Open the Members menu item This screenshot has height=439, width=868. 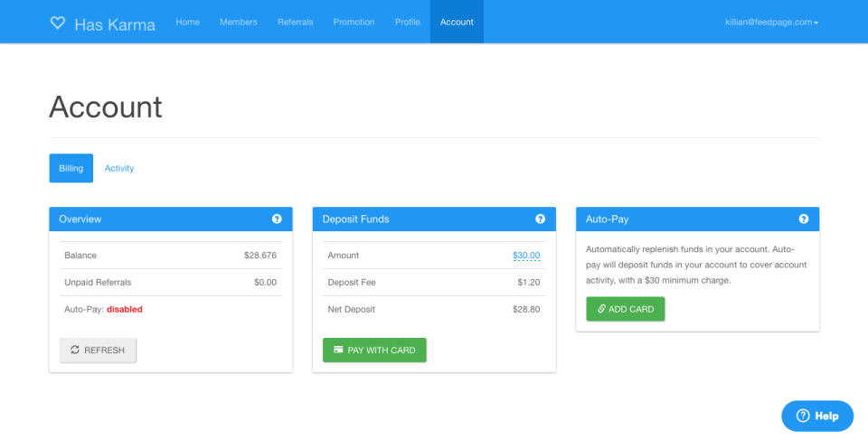tap(239, 22)
